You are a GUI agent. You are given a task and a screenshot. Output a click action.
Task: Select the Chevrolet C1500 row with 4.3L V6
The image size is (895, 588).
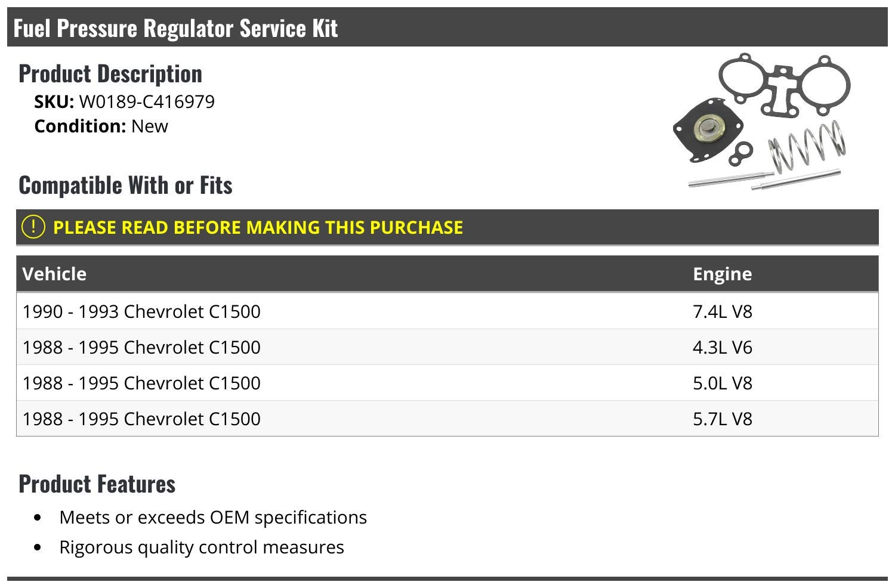[x=141, y=347]
